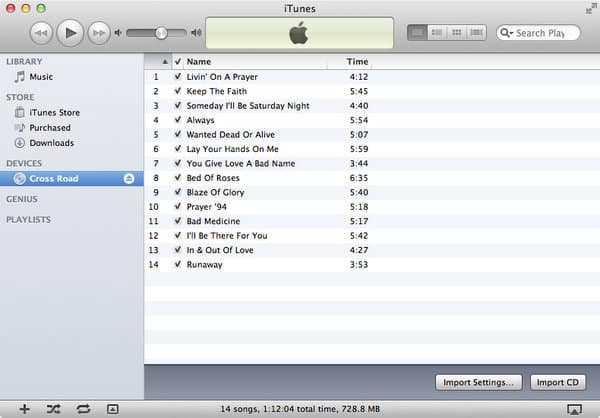
Task: Uncheck the Runaway track
Action: click(178, 264)
